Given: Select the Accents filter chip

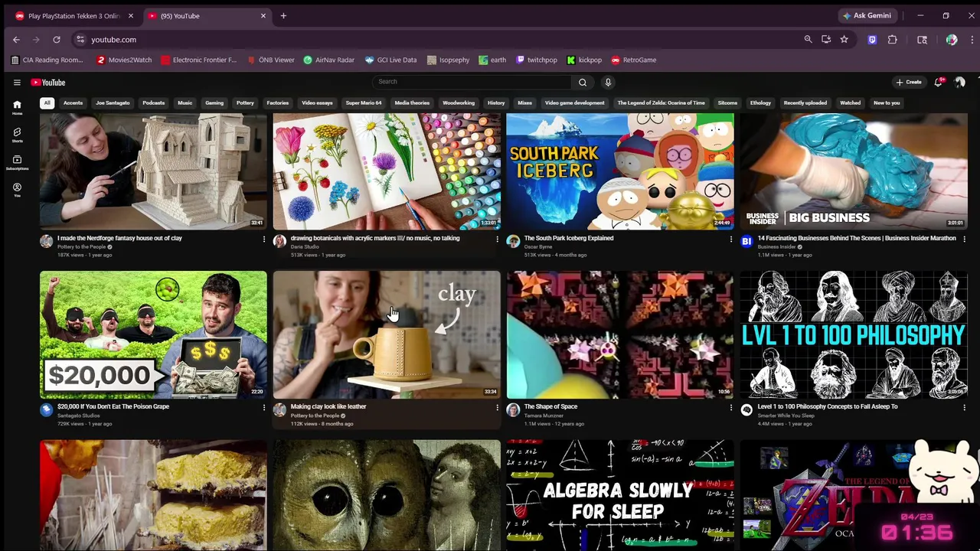Looking at the screenshot, I should (x=73, y=103).
